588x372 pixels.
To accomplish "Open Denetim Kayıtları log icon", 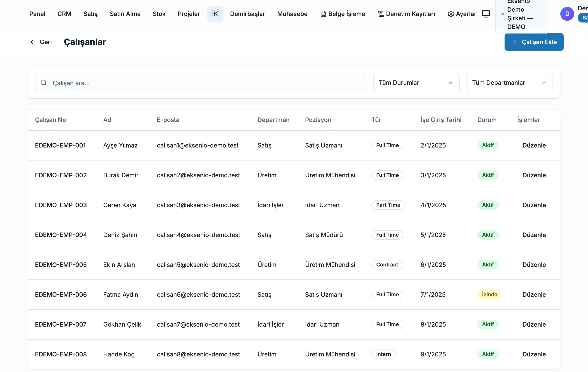I will click(x=381, y=14).
